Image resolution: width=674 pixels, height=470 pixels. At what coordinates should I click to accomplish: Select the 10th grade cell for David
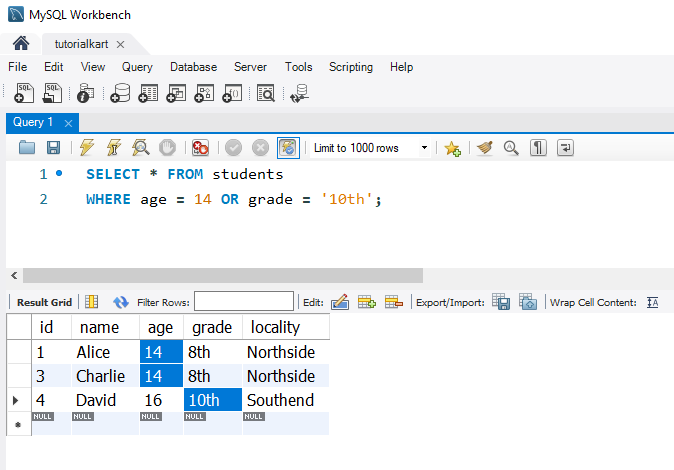click(213, 400)
